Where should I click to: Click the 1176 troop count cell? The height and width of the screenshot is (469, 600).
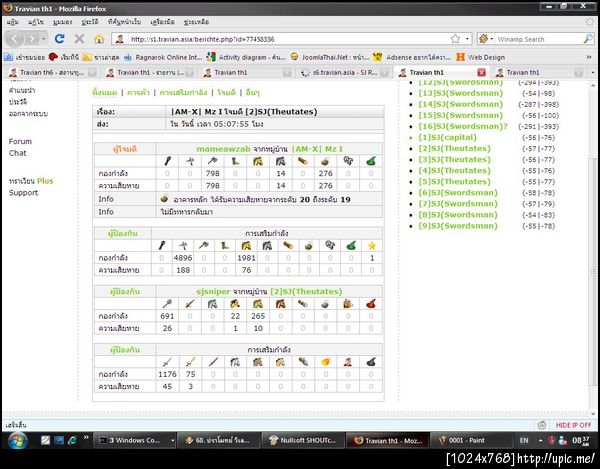(x=167, y=374)
